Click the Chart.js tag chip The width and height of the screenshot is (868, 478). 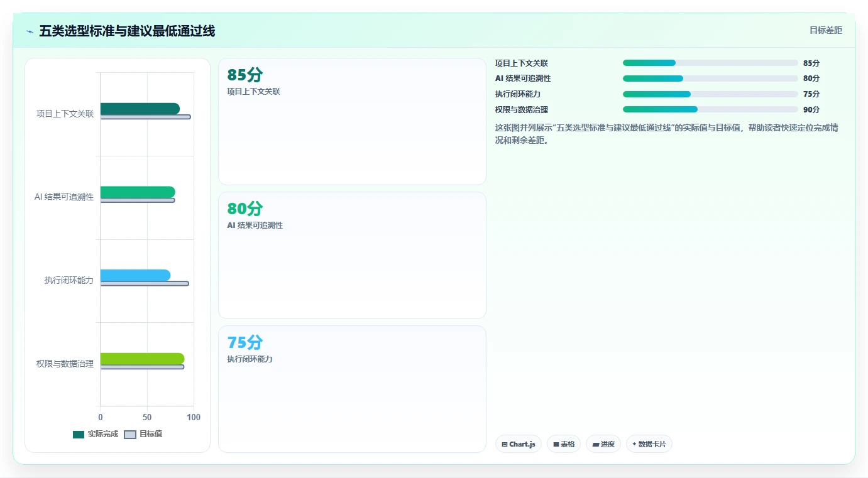click(519, 444)
